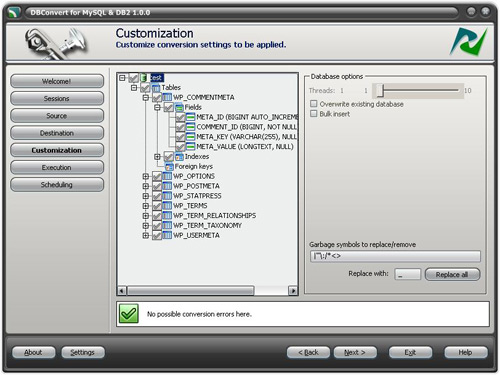Click the Replace all button

pyautogui.click(x=452, y=274)
